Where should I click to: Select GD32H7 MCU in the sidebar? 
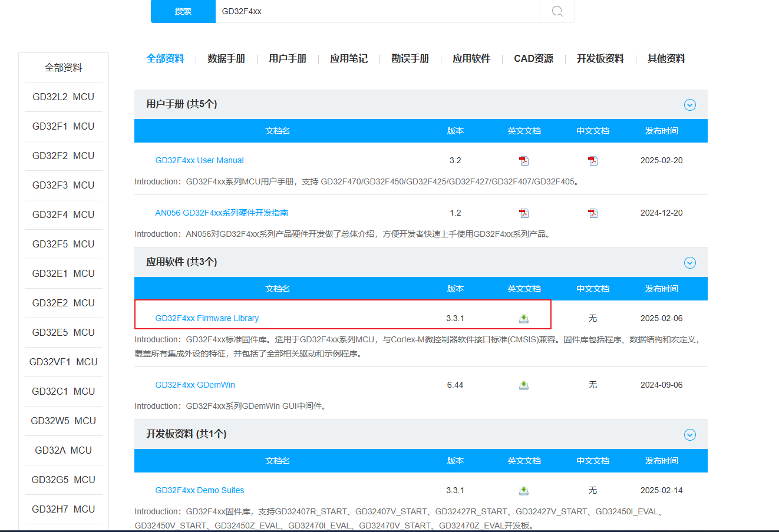(x=64, y=509)
